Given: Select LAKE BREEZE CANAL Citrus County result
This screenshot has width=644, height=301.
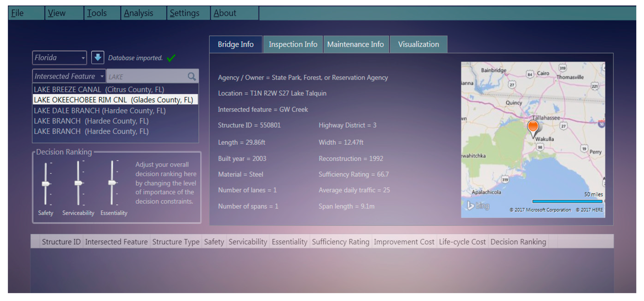Looking at the screenshot, I should 99,89.
